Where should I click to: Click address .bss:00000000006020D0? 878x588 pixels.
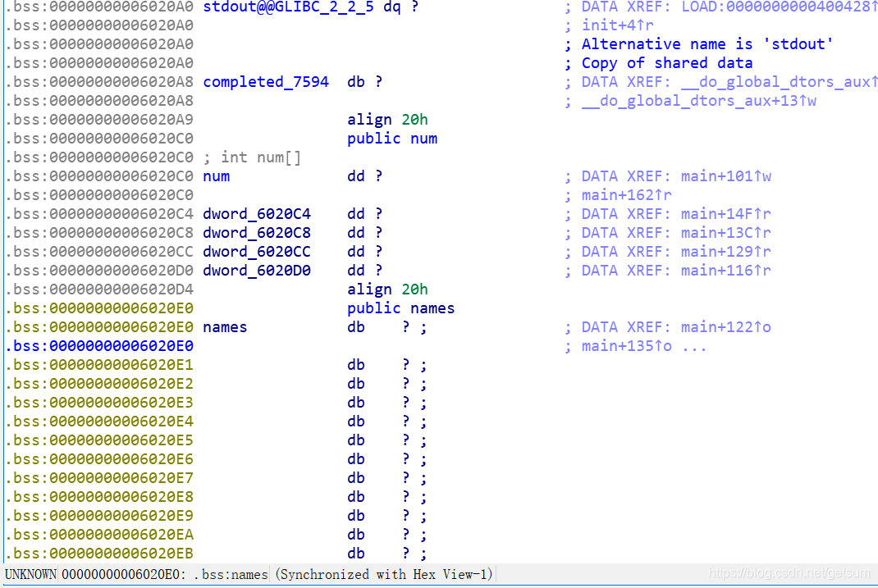(99, 271)
